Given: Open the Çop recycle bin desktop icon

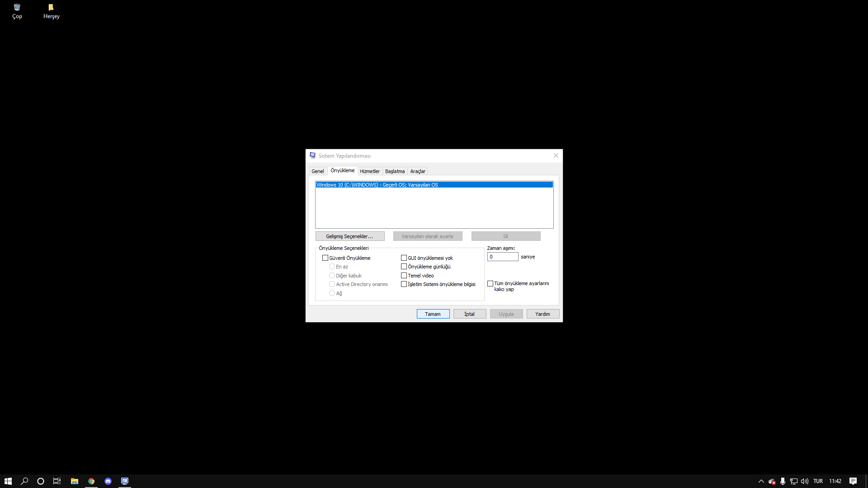Looking at the screenshot, I should click(17, 10).
